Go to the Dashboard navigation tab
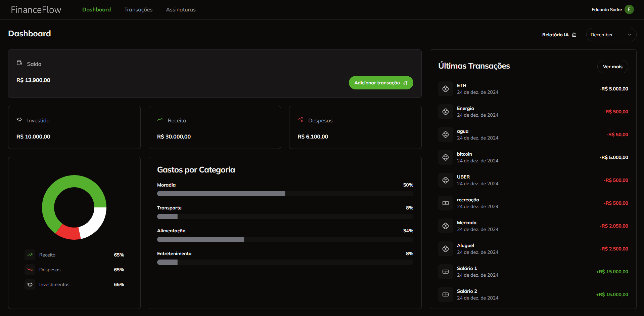 pyautogui.click(x=96, y=9)
